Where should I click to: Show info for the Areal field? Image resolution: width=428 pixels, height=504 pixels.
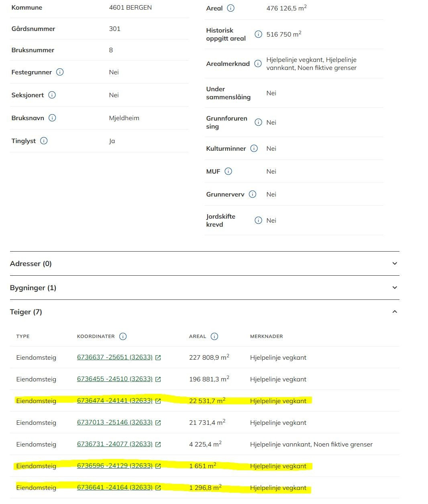pyautogui.click(x=231, y=8)
